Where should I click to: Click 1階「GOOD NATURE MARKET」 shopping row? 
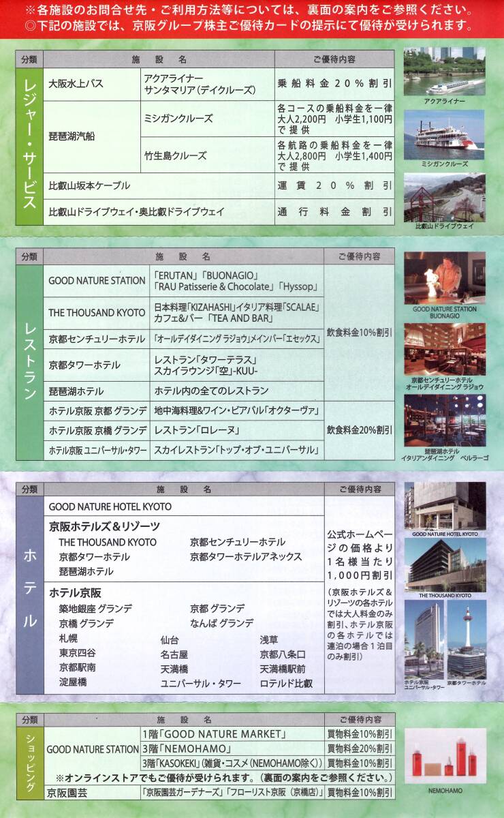(232, 733)
